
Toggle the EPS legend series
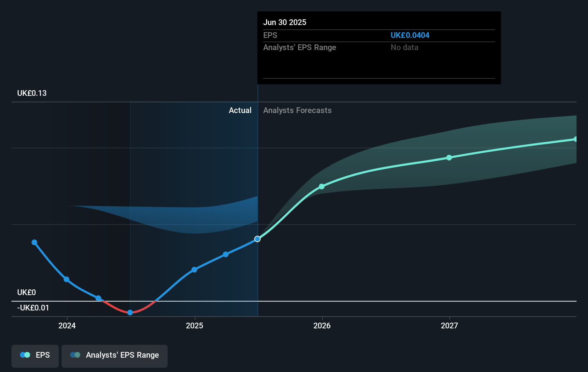pos(35,355)
